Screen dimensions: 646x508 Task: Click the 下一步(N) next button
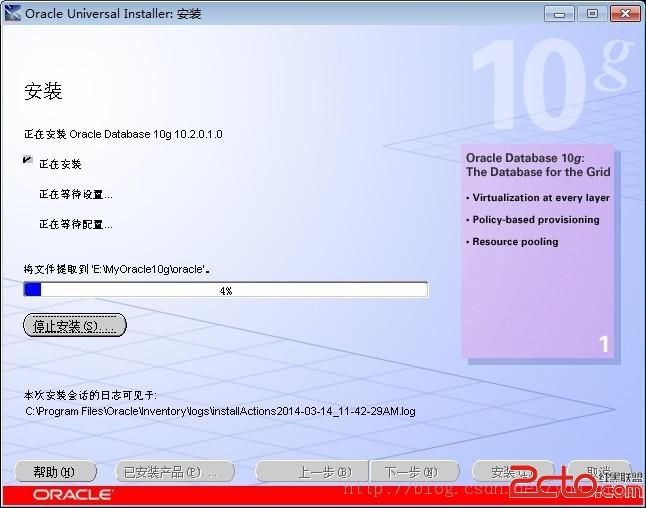click(x=414, y=471)
